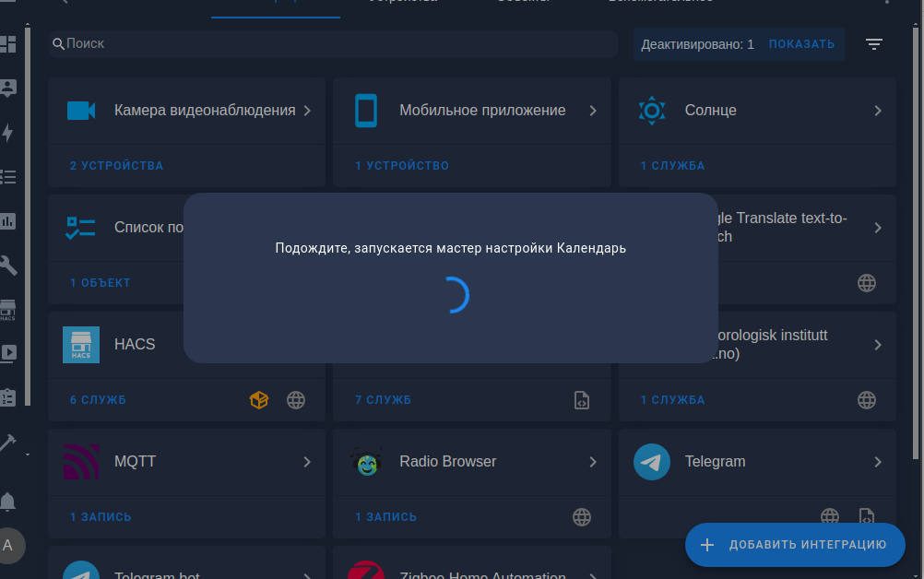Click the sidebar vertical scrollbar
This screenshot has width=924, height=579.
tap(27, 215)
